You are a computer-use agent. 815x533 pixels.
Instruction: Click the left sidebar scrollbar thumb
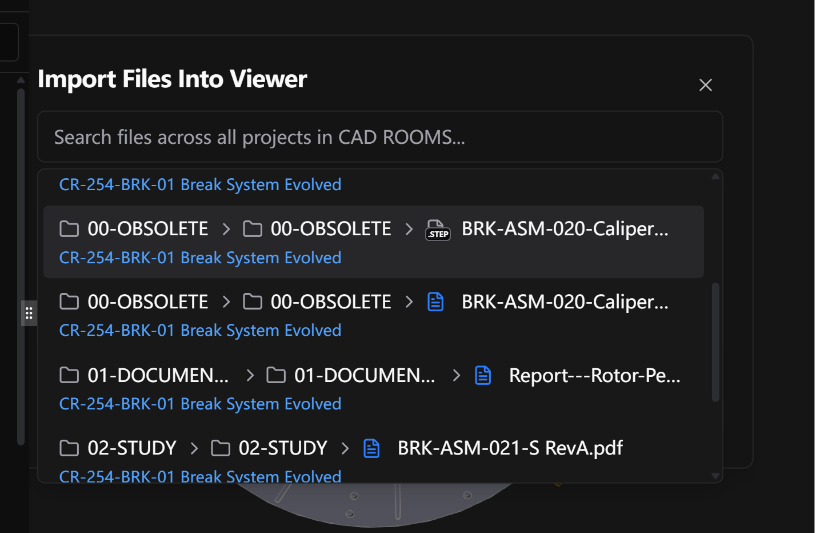21,267
